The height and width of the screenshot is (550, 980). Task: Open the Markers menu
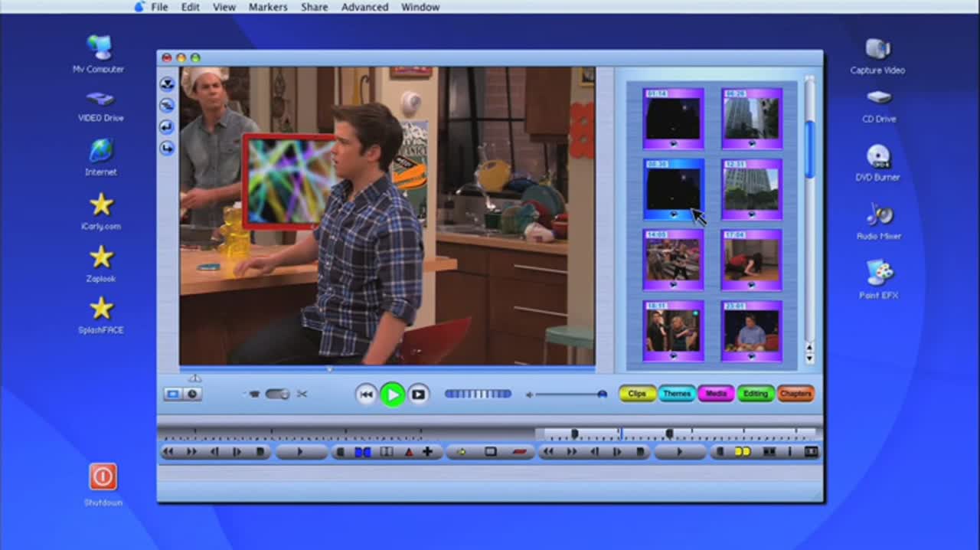pyautogui.click(x=268, y=7)
